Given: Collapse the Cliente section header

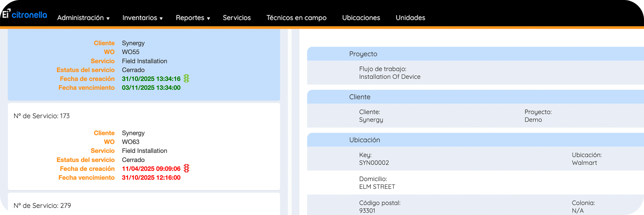Looking at the screenshot, I should pyautogui.click(x=475, y=97).
